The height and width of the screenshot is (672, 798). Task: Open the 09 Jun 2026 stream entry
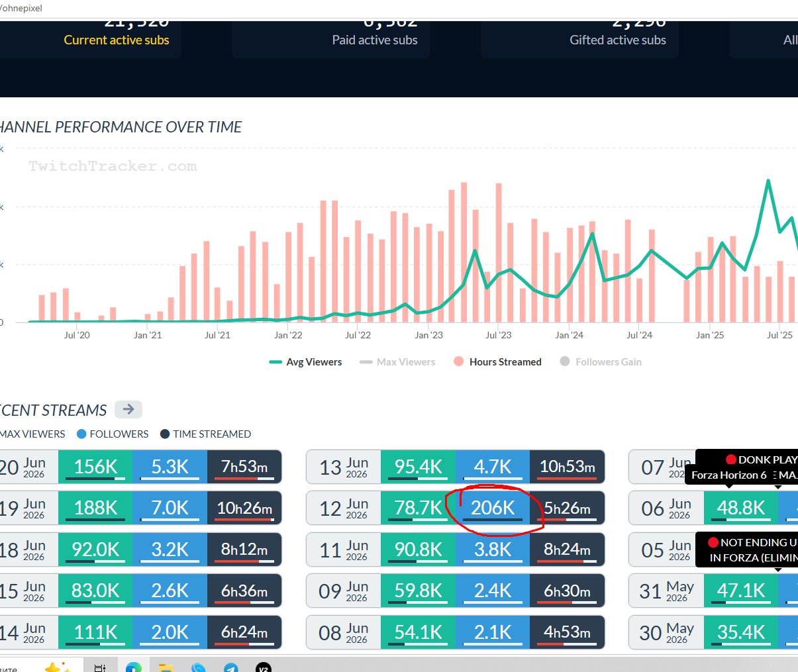[456, 591]
